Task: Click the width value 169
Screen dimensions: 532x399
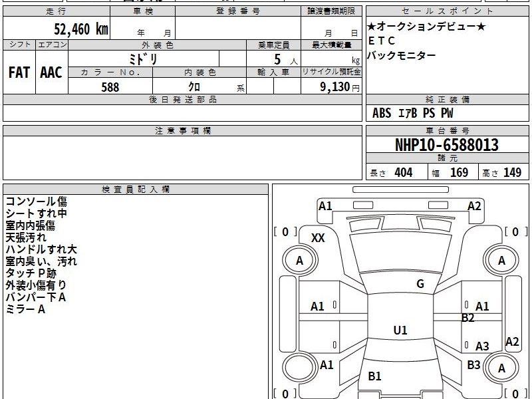Action: (459, 172)
